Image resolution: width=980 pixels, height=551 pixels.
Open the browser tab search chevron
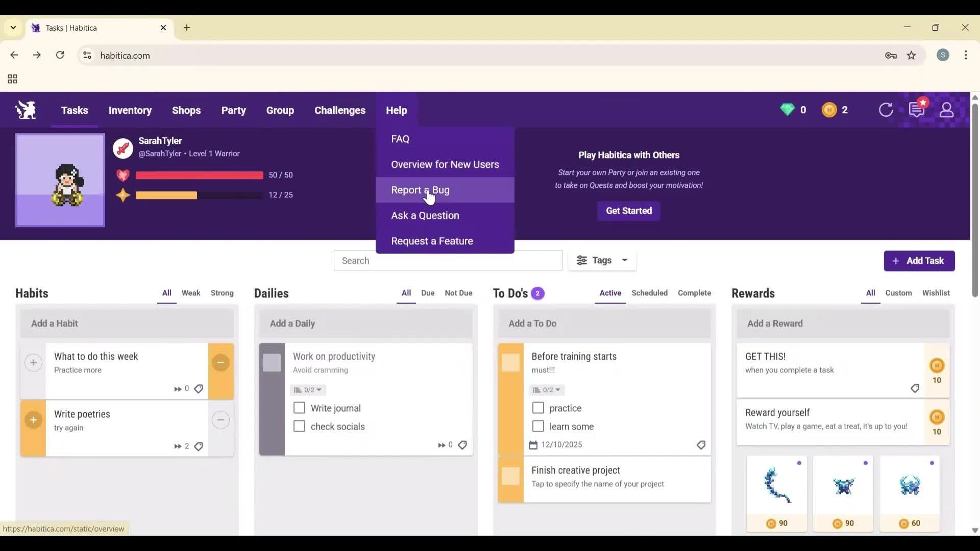pyautogui.click(x=13, y=28)
